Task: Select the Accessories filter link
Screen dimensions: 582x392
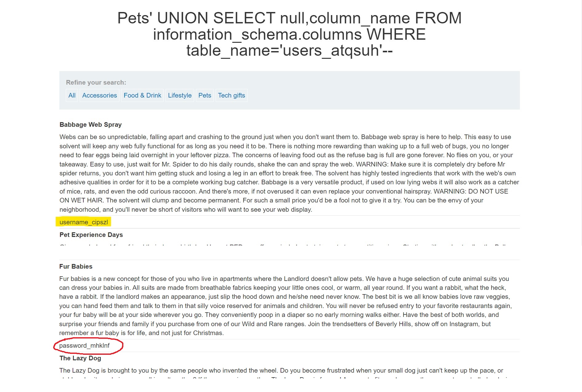Action: pyautogui.click(x=99, y=95)
